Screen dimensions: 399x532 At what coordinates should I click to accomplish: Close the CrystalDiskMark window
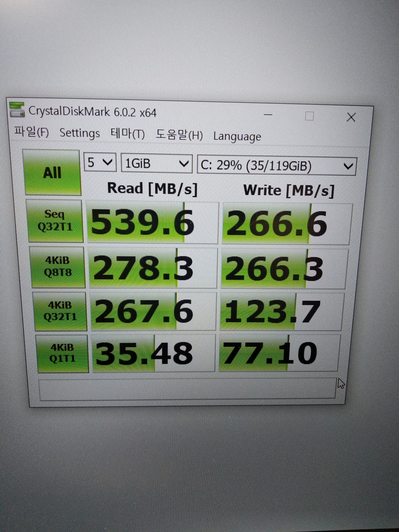[x=351, y=117]
